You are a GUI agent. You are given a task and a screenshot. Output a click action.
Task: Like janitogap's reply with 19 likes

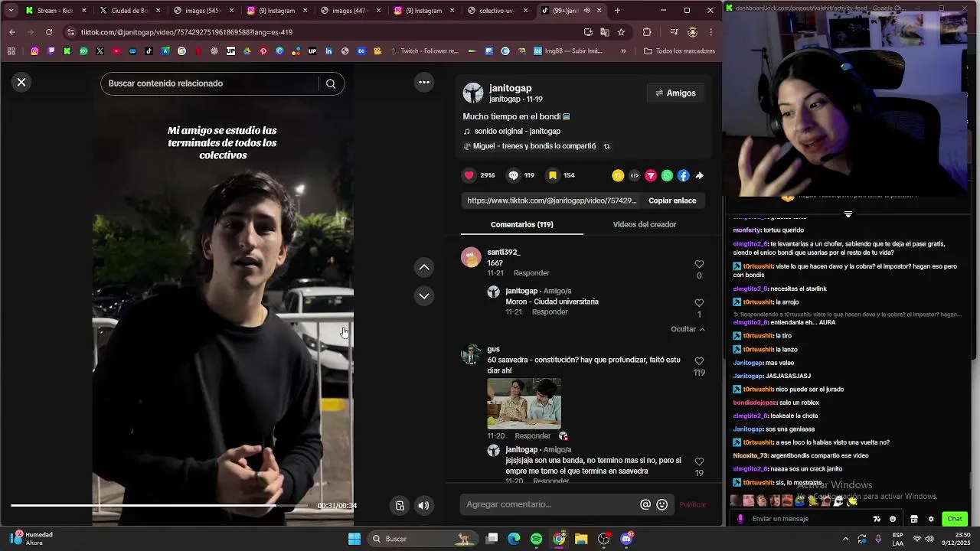coord(699,462)
